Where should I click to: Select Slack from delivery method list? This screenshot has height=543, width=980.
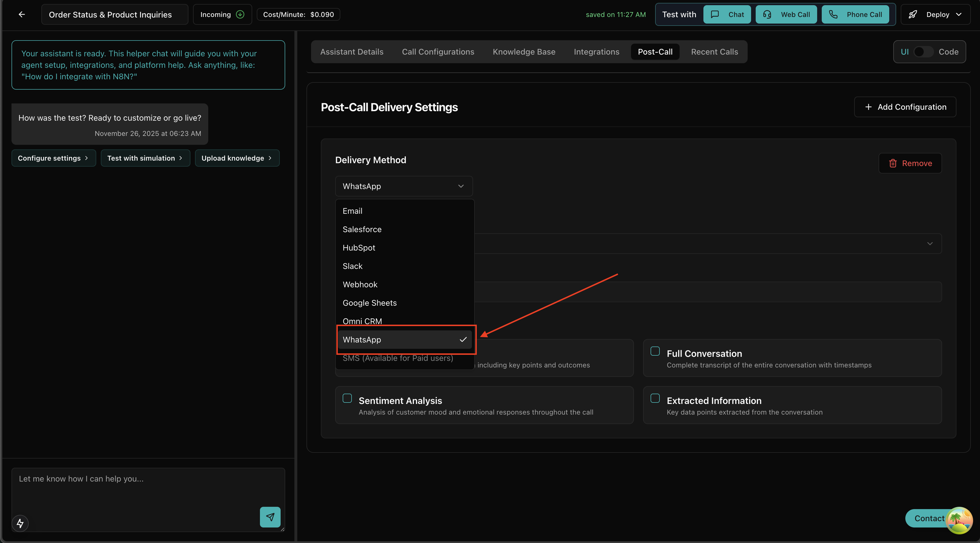click(x=353, y=266)
